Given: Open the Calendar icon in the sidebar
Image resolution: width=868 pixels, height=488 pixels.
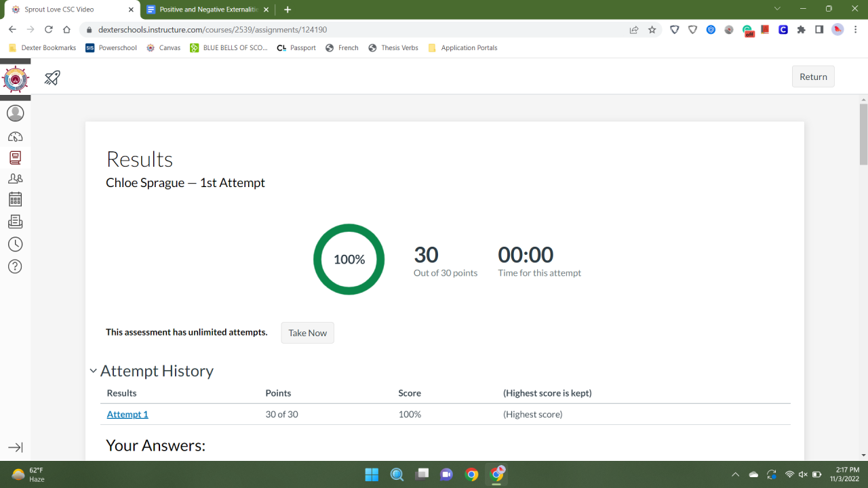Looking at the screenshot, I should click(15, 199).
